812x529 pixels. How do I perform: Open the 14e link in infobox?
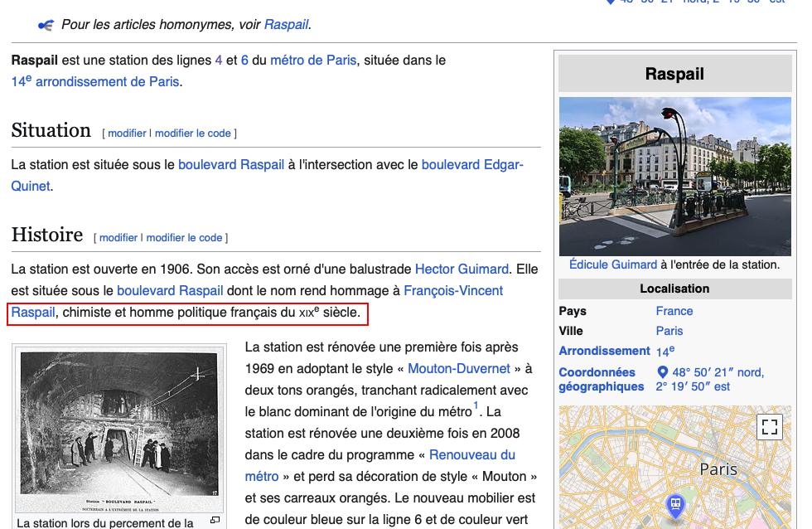(x=665, y=351)
